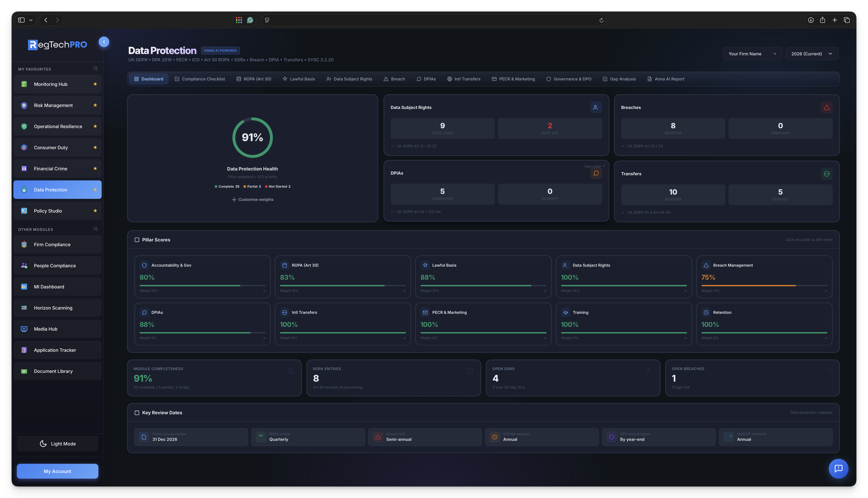
Task: Click the browser reload icon
Action: click(x=601, y=20)
